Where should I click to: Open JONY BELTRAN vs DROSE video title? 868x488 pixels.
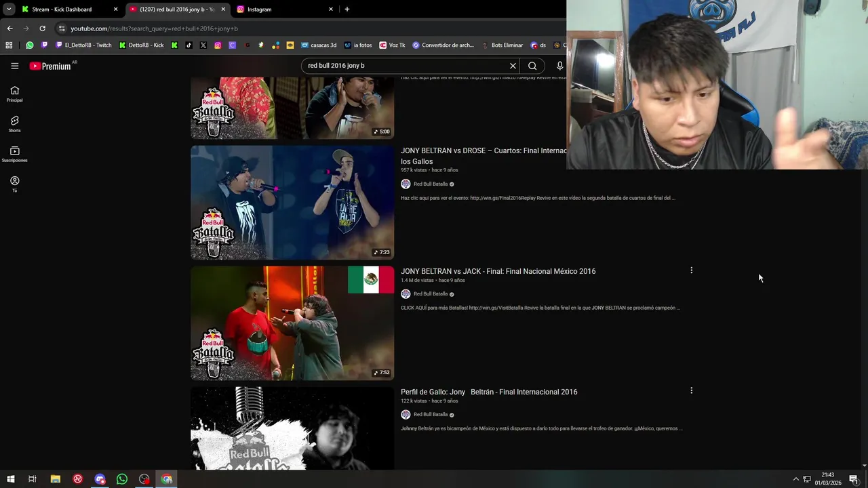[484, 156]
